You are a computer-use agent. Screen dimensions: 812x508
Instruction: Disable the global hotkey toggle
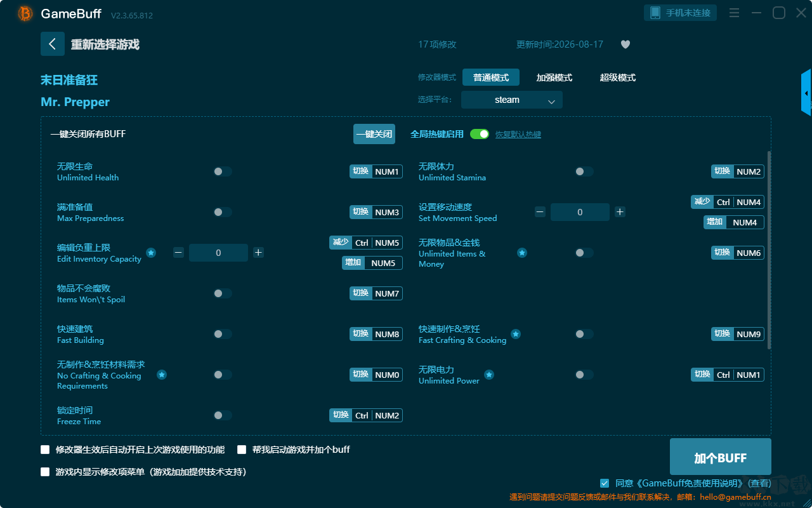point(480,134)
